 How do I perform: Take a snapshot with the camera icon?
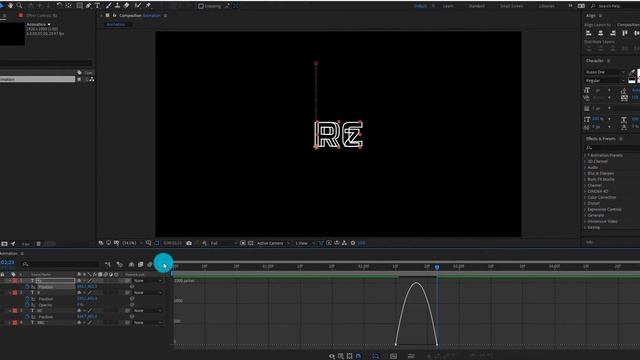point(189,243)
